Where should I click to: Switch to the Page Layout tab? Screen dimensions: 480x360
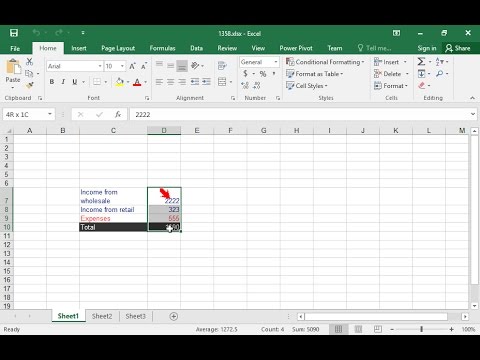click(x=118, y=48)
